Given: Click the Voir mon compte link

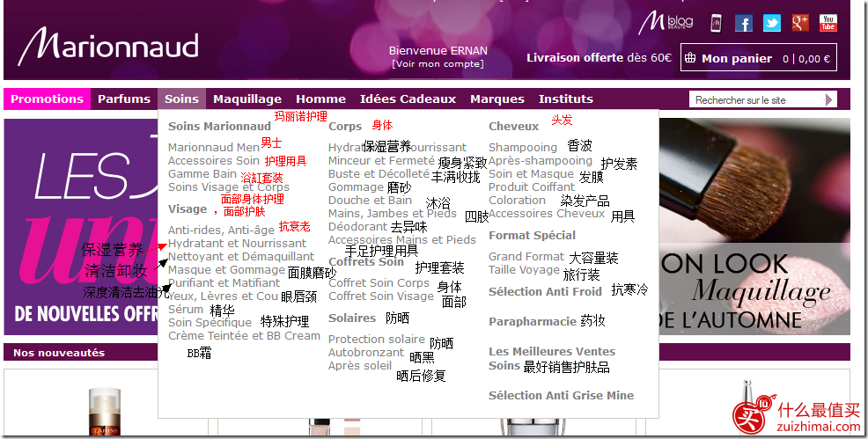Looking at the screenshot, I should [x=438, y=64].
